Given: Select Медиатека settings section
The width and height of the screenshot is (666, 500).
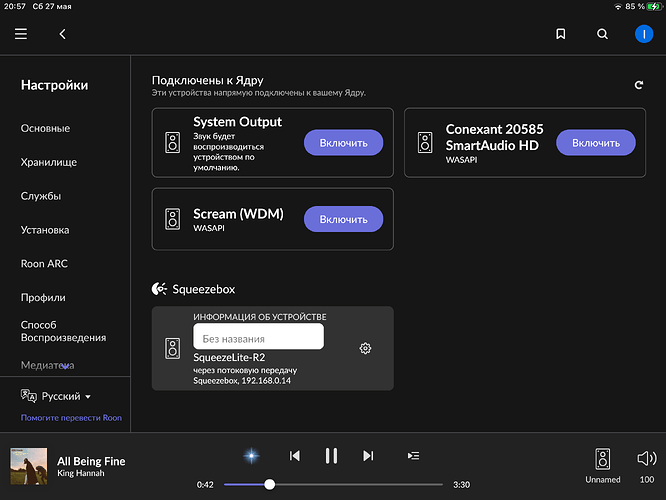Looking at the screenshot, I should [x=48, y=365].
